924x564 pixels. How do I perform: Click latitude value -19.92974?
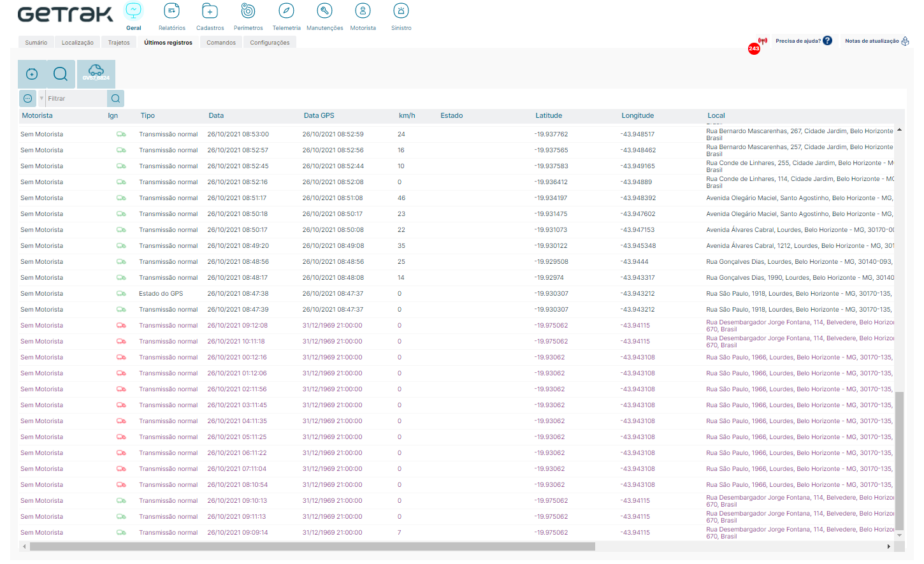(x=549, y=278)
